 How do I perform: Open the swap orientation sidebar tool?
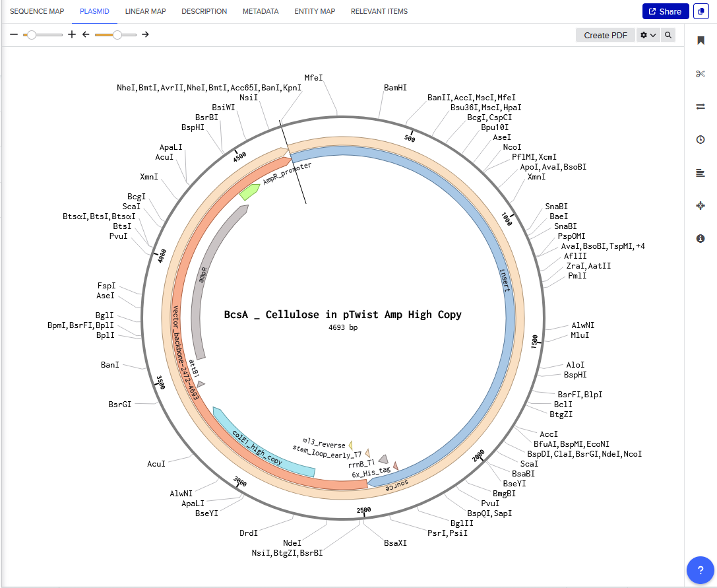701,107
